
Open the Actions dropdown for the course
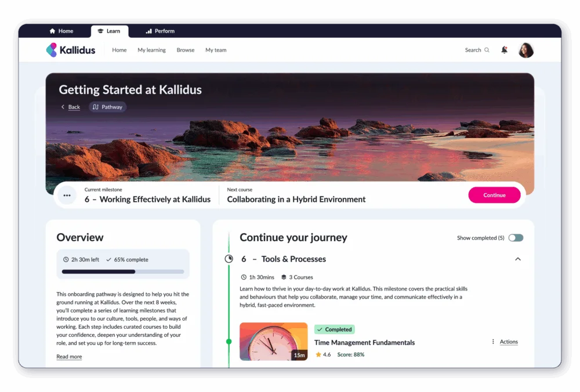pyautogui.click(x=509, y=342)
